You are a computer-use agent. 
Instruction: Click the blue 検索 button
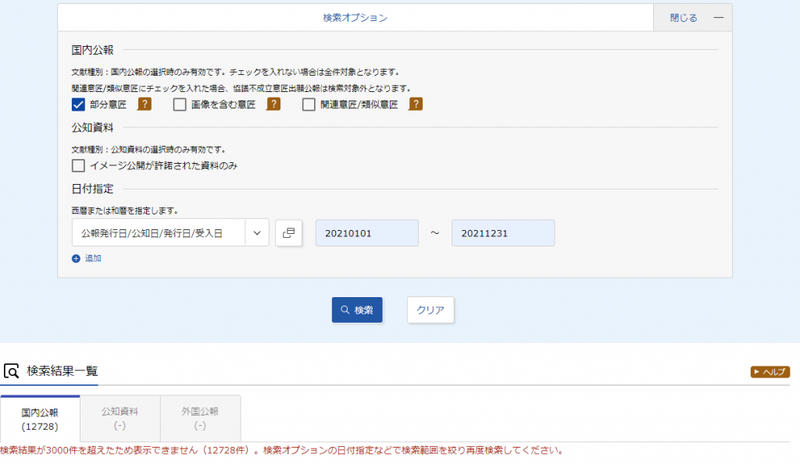click(357, 310)
